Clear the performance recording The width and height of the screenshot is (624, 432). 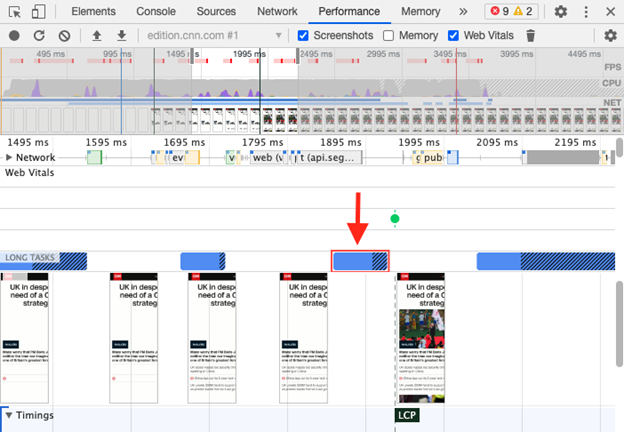point(64,36)
